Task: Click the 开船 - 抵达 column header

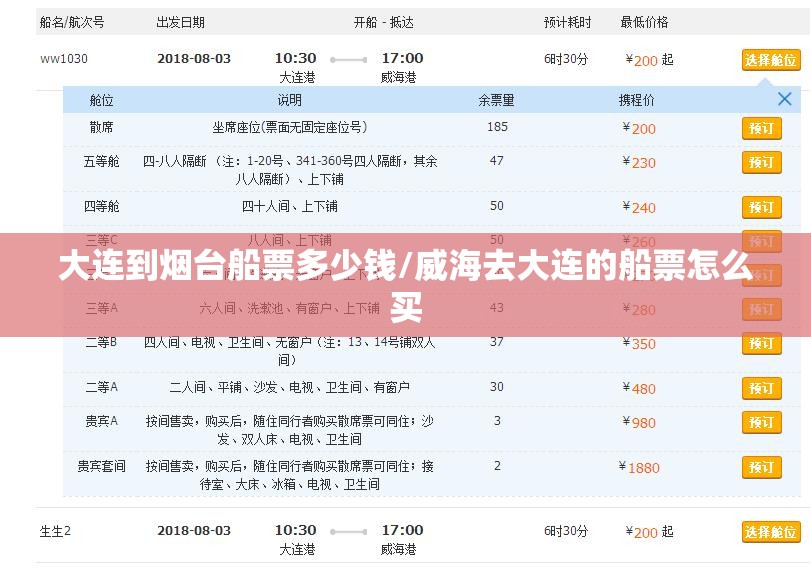Action: point(383,22)
